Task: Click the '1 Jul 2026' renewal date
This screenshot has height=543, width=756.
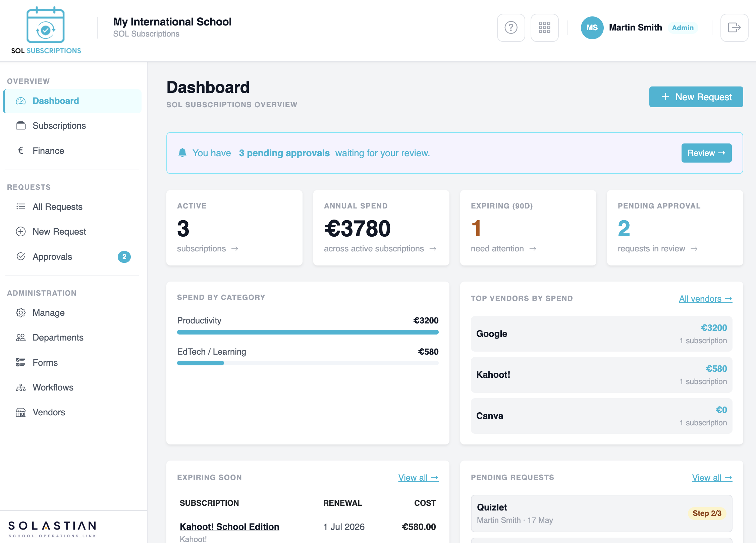Action: (x=344, y=527)
